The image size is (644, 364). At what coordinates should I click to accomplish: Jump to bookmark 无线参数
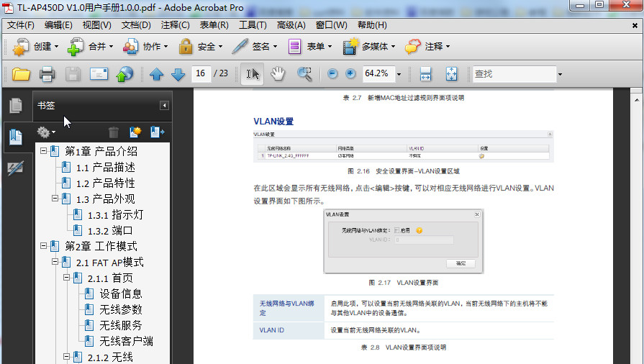point(120,309)
